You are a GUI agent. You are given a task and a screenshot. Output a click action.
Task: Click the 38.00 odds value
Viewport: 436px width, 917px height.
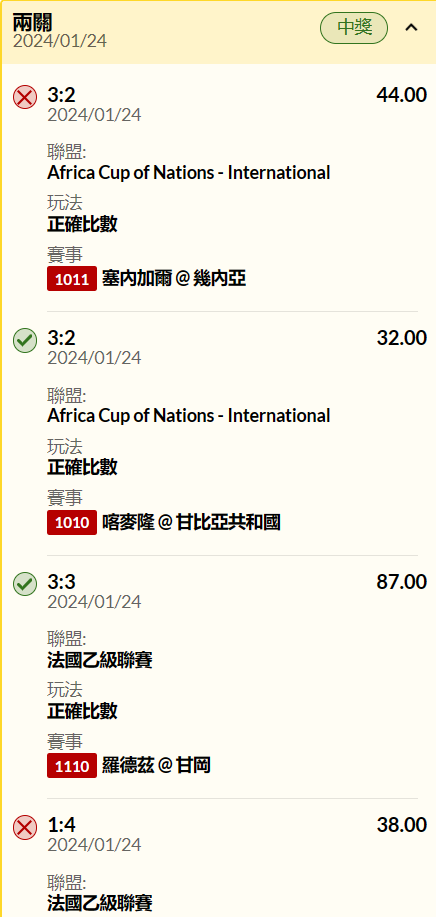(x=402, y=825)
